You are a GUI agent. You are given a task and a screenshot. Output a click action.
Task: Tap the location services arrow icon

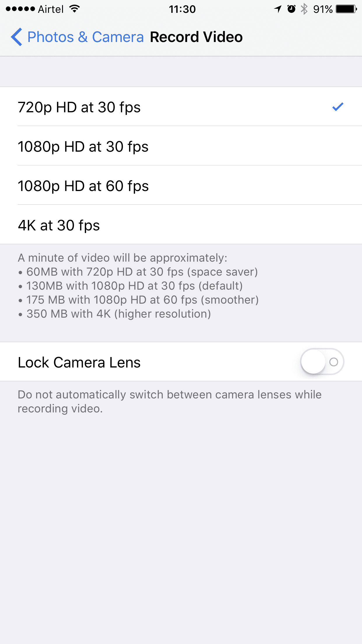tap(278, 9)
